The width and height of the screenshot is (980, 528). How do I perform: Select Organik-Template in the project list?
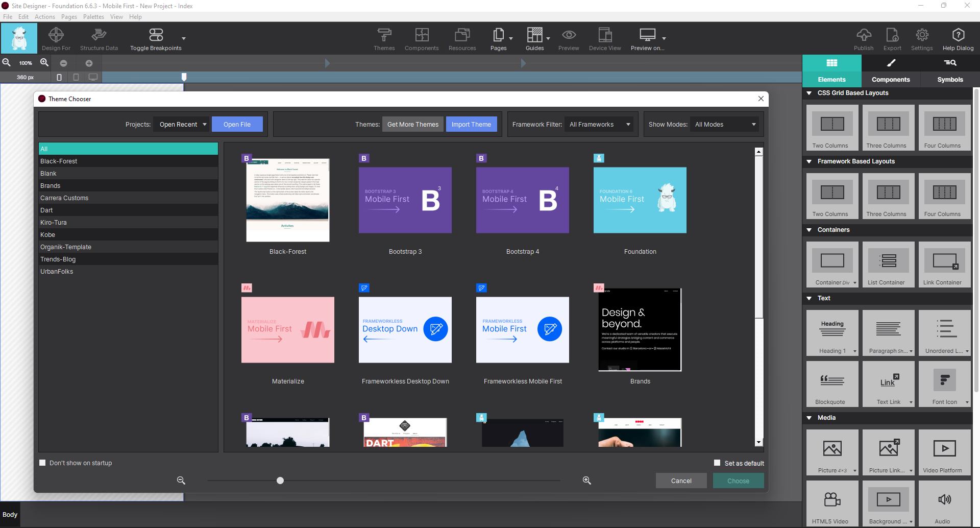(128, 247)
